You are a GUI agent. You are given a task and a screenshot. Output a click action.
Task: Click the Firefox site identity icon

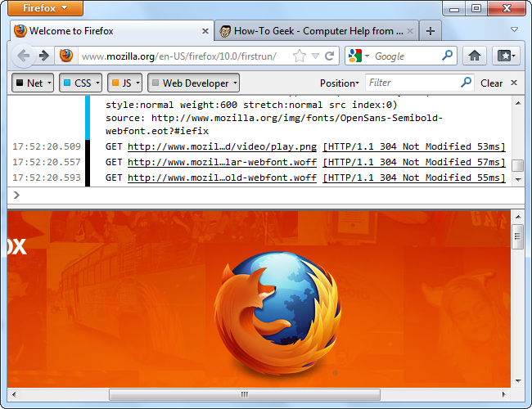tap(66, 56)
